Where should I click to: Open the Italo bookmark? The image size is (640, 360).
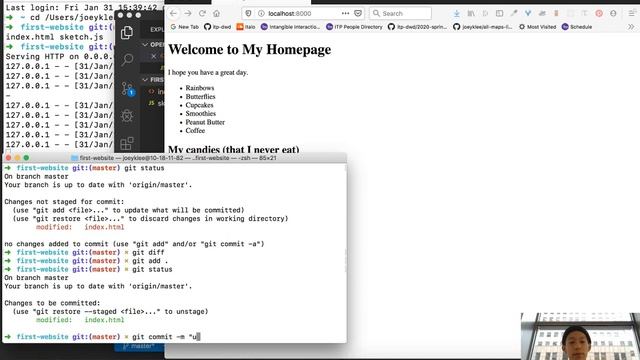tap(246, 27)
